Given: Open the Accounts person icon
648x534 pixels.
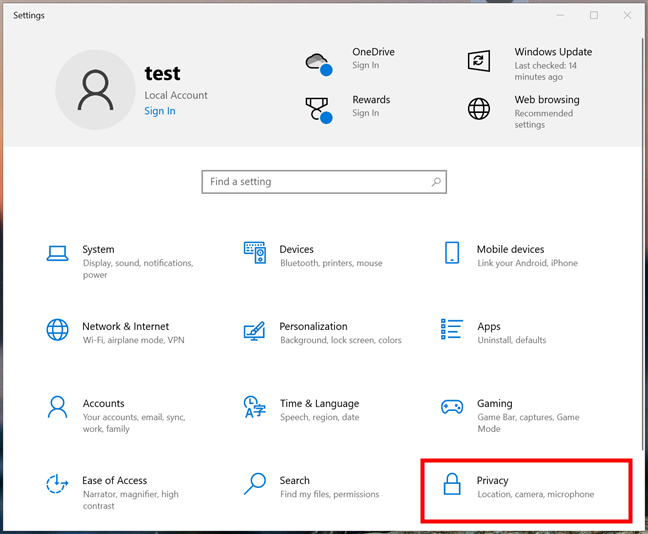Looking at the screenshot, I should (57, 407).
